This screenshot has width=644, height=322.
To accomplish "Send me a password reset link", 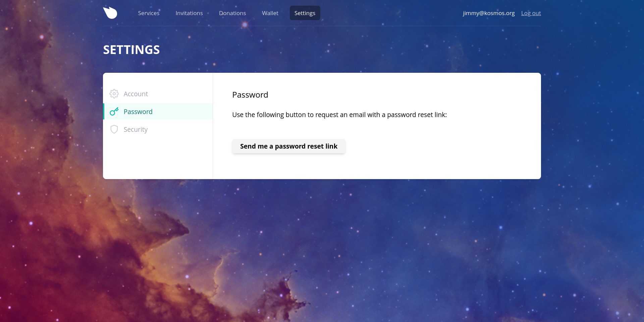I will point(289,146).
